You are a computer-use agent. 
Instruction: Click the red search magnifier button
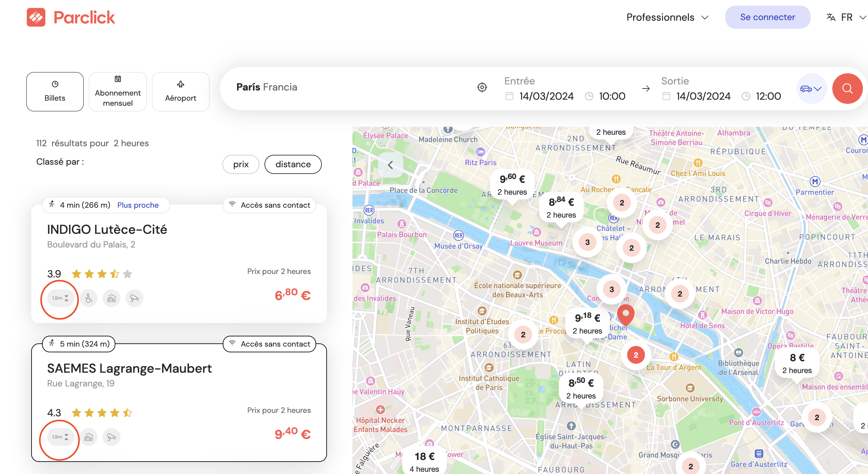(x=847, y=89)
